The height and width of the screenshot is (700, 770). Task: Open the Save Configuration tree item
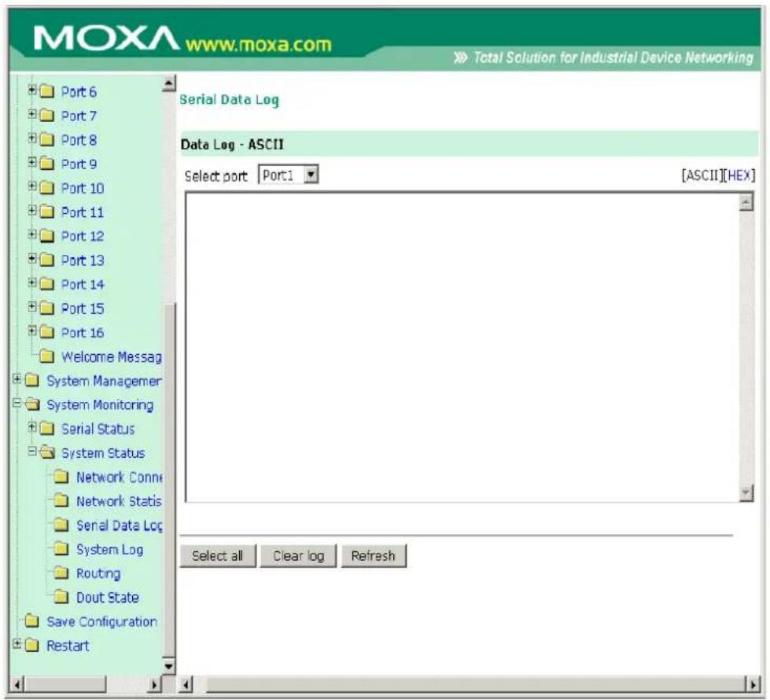[101, 621]
